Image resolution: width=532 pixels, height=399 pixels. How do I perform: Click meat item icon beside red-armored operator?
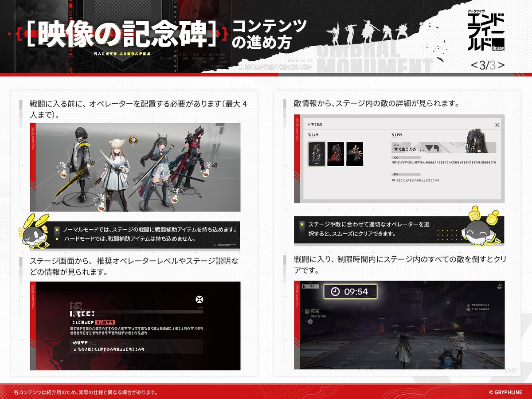click(x=206, y=174)
